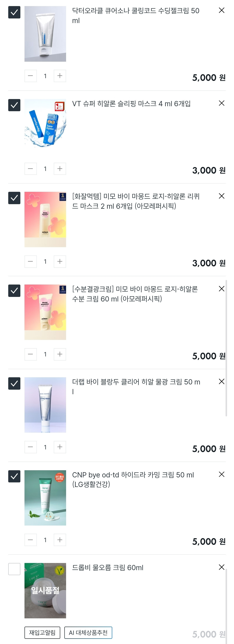Remove 드롭비 물오름 크림 with X icon

221,567
